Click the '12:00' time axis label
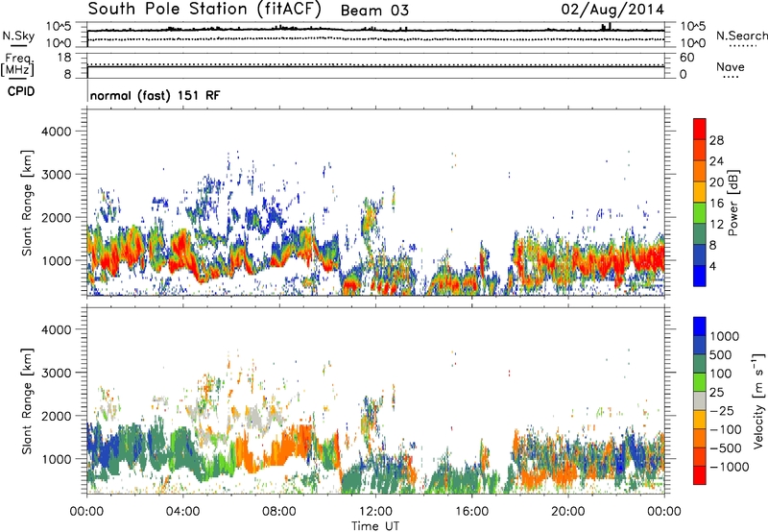The image size is (768, 532). click(x=375, y=512)
